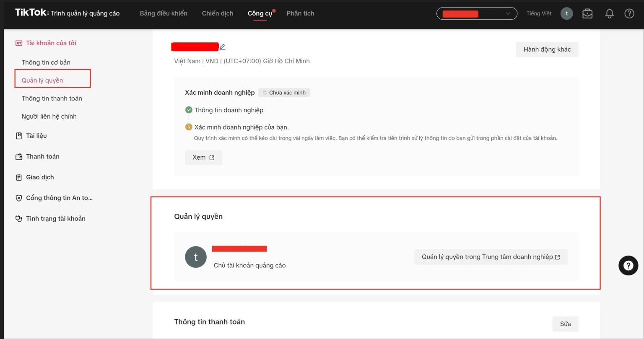Image resolution: width=644 pixels, height=339 pixels.
Task: Select Thông tin cơ bản in sidebar
Action: point(46,62)
